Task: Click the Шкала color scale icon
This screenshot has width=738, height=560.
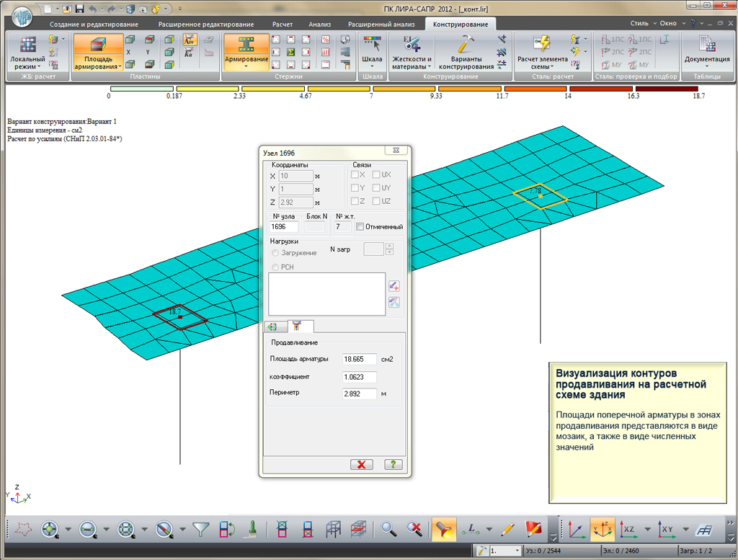Action: pyautogui.click(x=373, y=45)
